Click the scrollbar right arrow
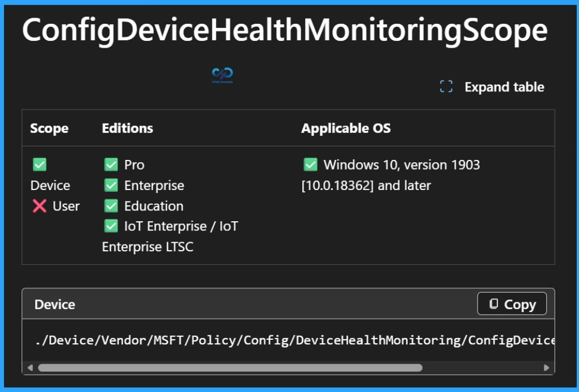Viewport: 579px width, 392px height. point(547,368)
